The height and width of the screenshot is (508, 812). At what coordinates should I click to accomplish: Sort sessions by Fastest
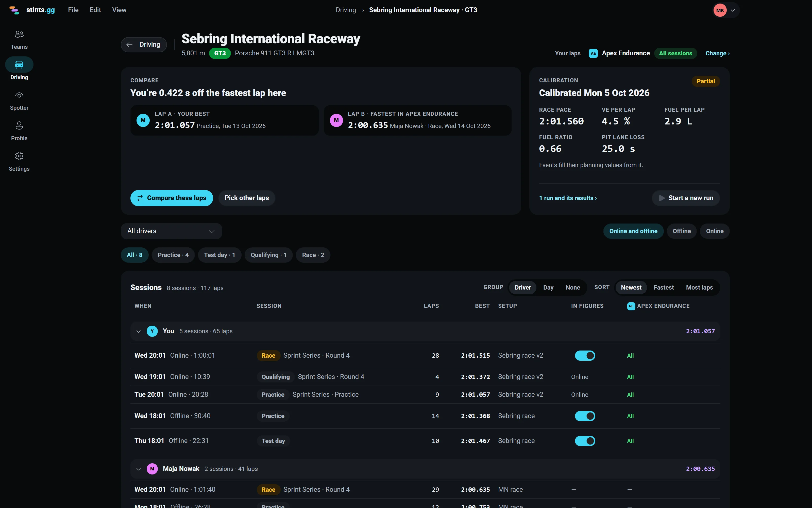point(663,288)
